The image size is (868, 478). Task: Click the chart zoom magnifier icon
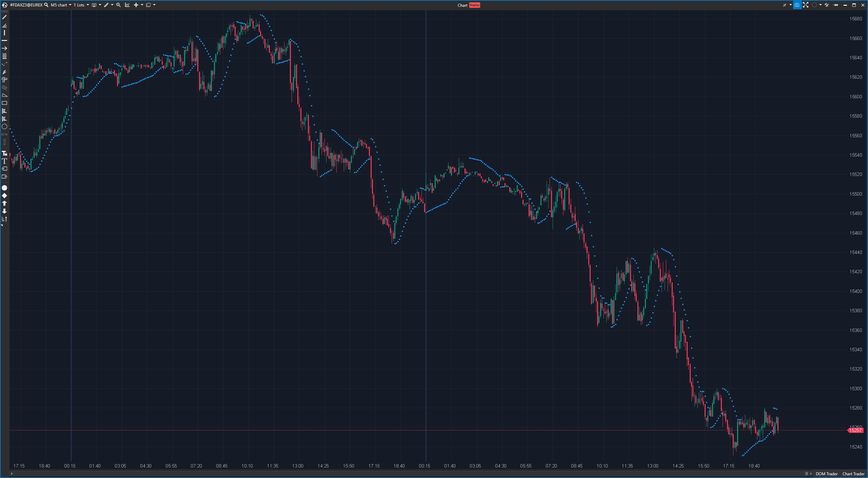(118, 5)
